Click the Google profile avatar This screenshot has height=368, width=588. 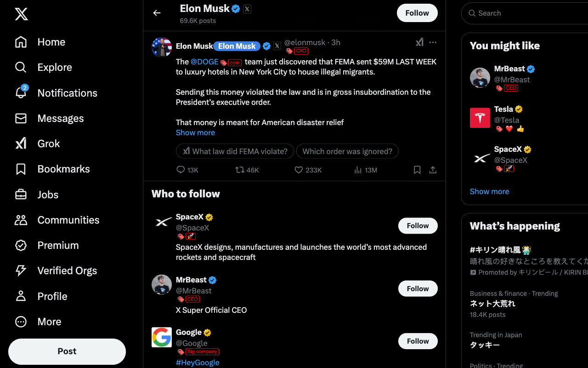[162, 337]
